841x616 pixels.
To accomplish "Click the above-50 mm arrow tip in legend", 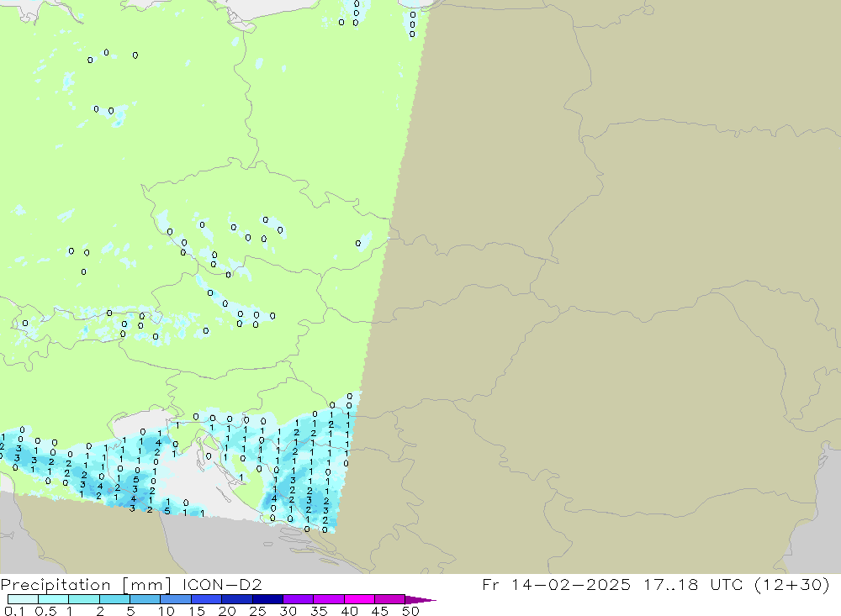I will (x=420, y=599).
